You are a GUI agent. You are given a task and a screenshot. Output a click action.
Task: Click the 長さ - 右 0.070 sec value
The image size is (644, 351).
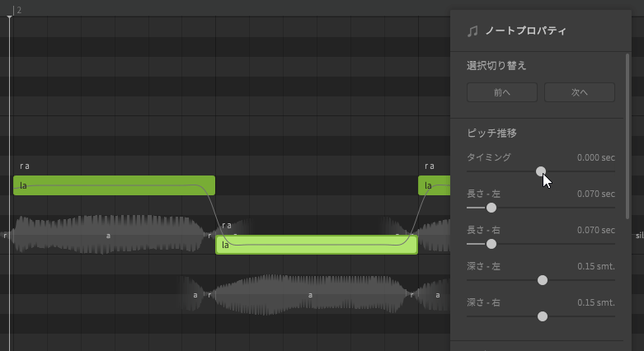coord(595,230)
